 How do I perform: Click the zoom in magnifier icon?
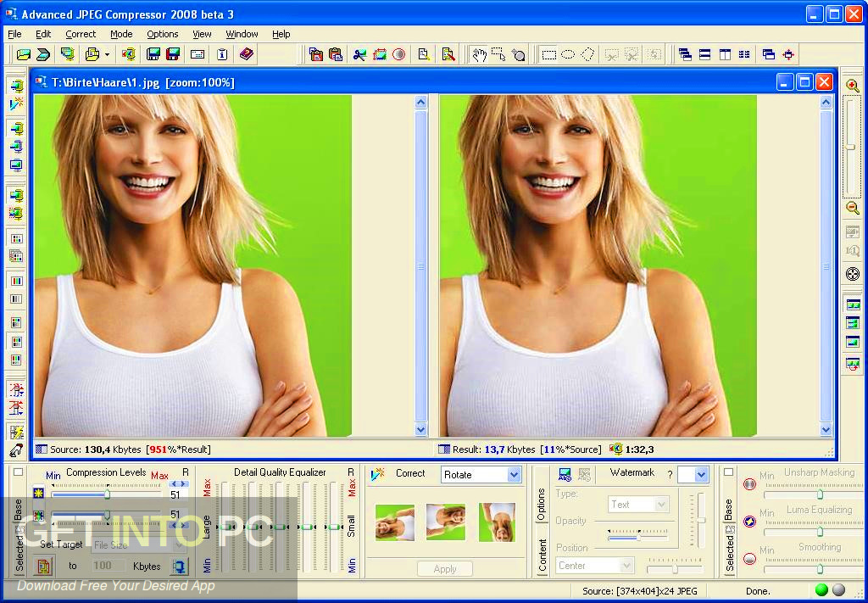(x=853, y=86)
